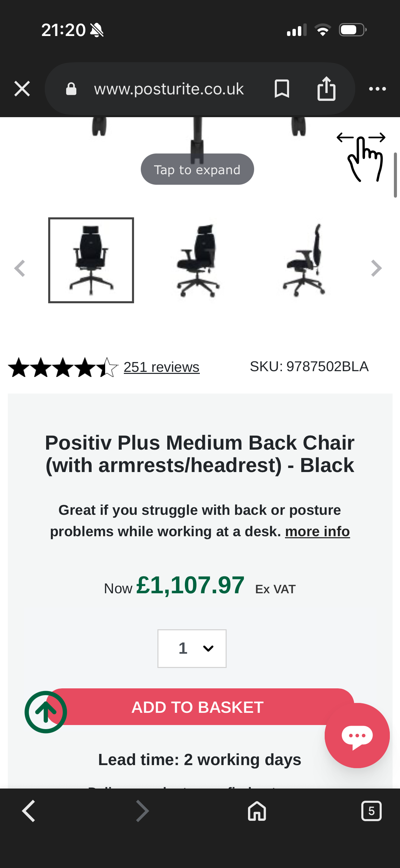The image size is (400, 868).
Task: Select the side-view chair thumbnail
Action: [x=305, y=260]
